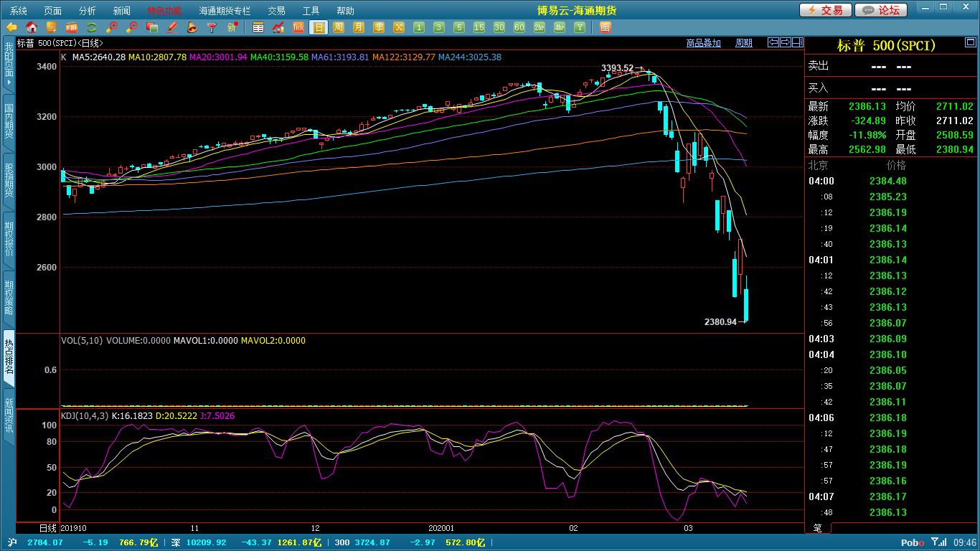Open the Tick chart icon
The image size is (980, 551).
click(x=298, y=27)
